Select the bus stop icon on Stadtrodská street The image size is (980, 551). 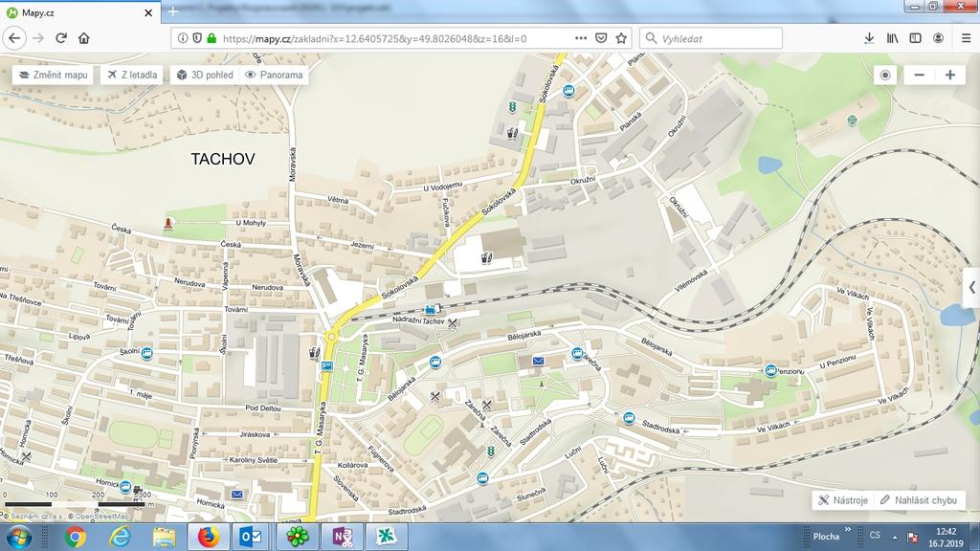[x=630, y=418]
